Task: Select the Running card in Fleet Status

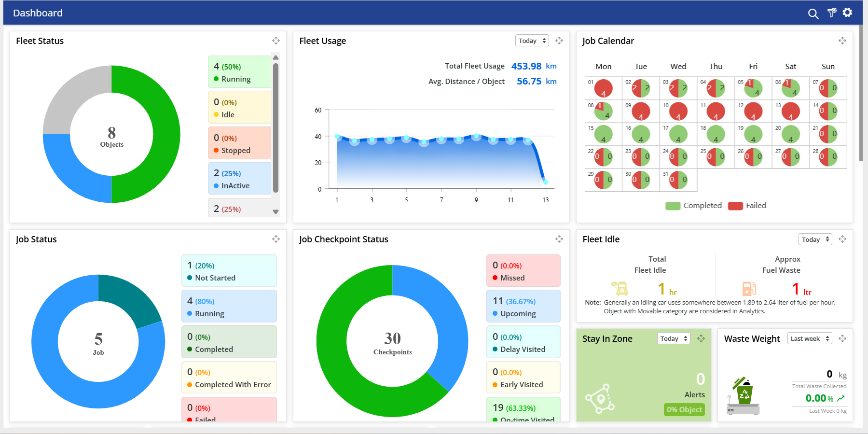Action: pos(240,72)
